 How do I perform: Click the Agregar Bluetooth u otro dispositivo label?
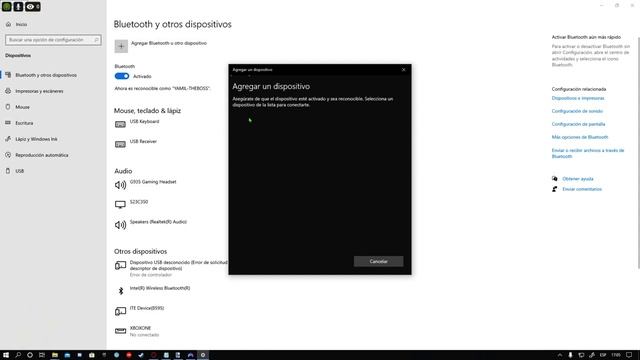[169, 43]
